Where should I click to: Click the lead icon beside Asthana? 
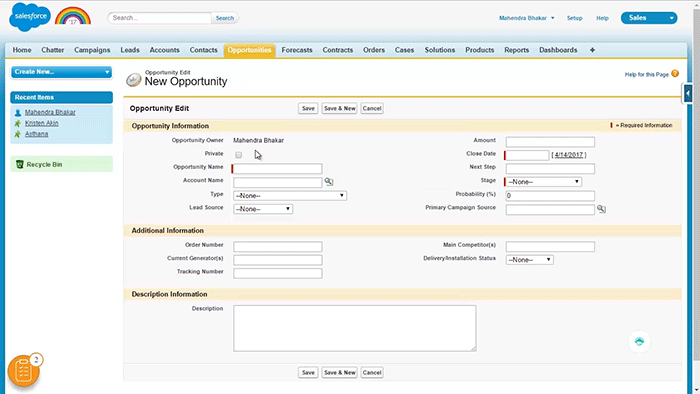point(18,134)
